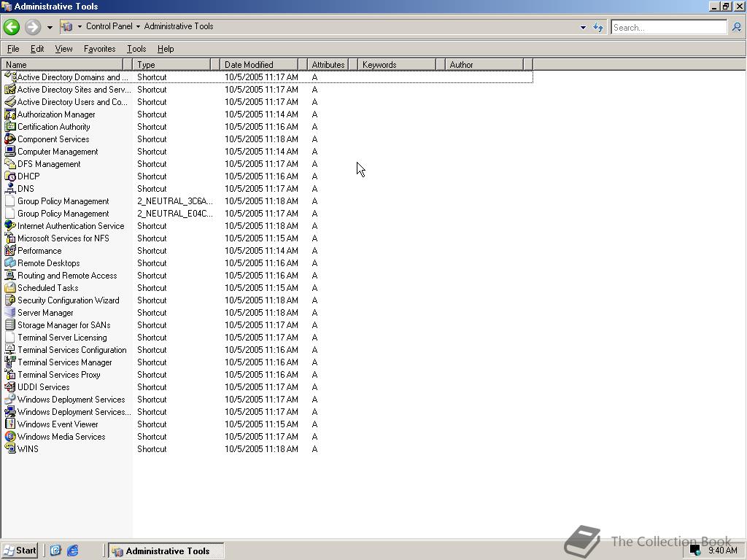Click the Computer Management icon
This screenshot has height=560, width=747.
10,152
